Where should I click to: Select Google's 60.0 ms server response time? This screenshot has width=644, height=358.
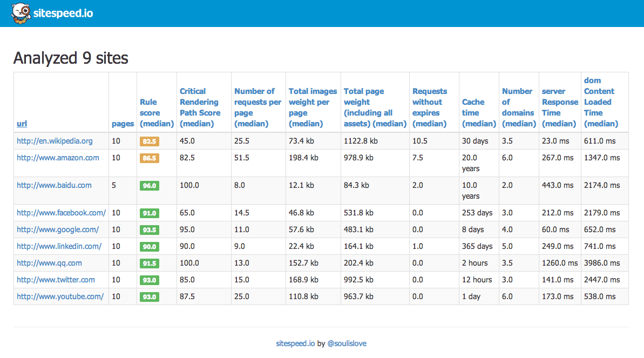555,230
